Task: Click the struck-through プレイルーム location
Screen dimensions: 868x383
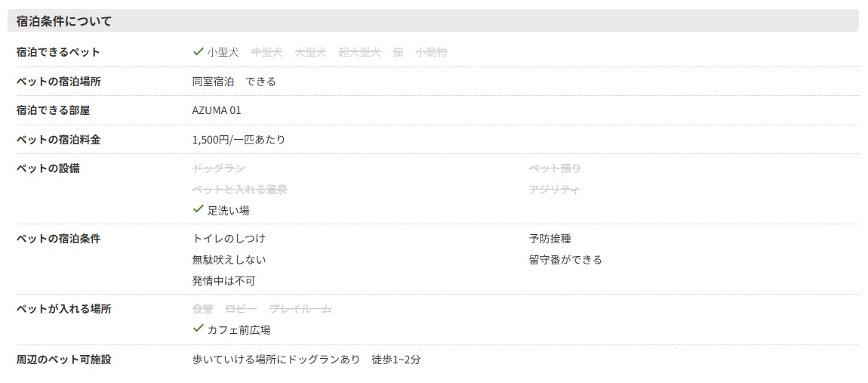Action: 300,309
